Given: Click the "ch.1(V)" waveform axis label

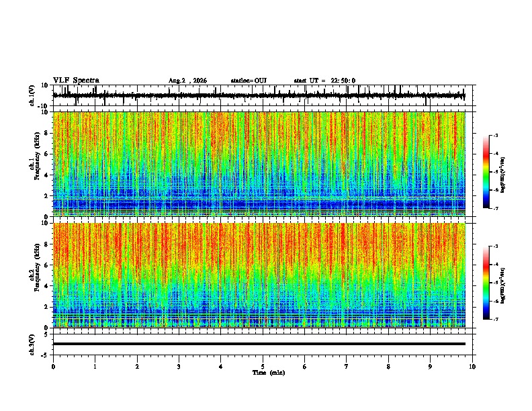Looking at the screenshot, I should (x=32, y=95).
